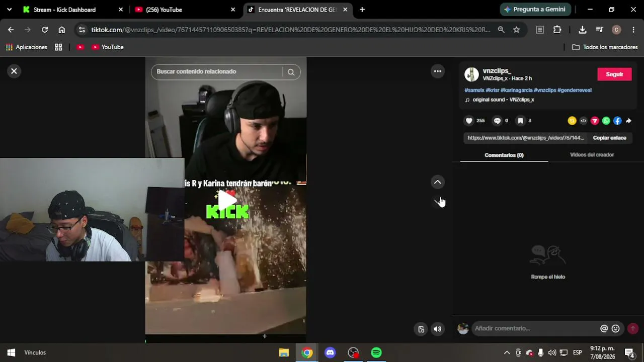Open a new browser tab
Image resolution: width=644 pixels, height=362 pixels.
362,10
